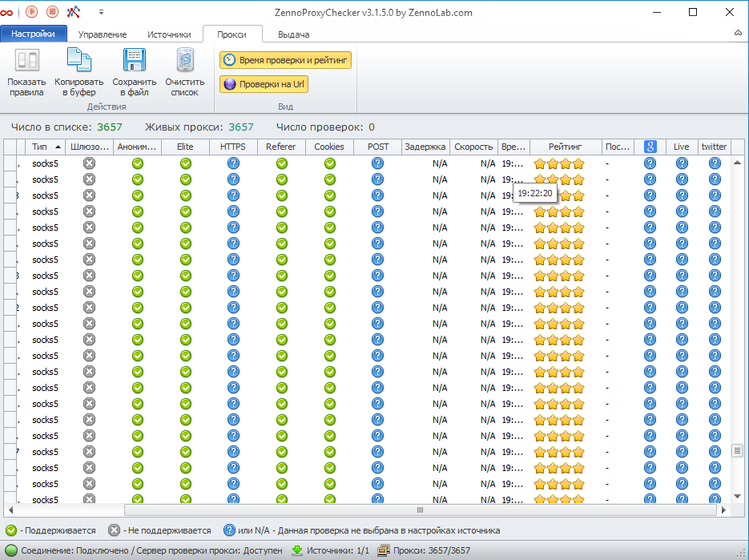This screenshot has height=560, width=749.
Task: Click the Шлюзо... column header
Action: (90, 147)
